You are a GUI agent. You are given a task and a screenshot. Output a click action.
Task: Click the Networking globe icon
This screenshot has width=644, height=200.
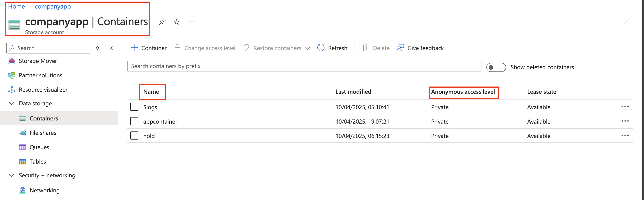click(x=22, y=190)
